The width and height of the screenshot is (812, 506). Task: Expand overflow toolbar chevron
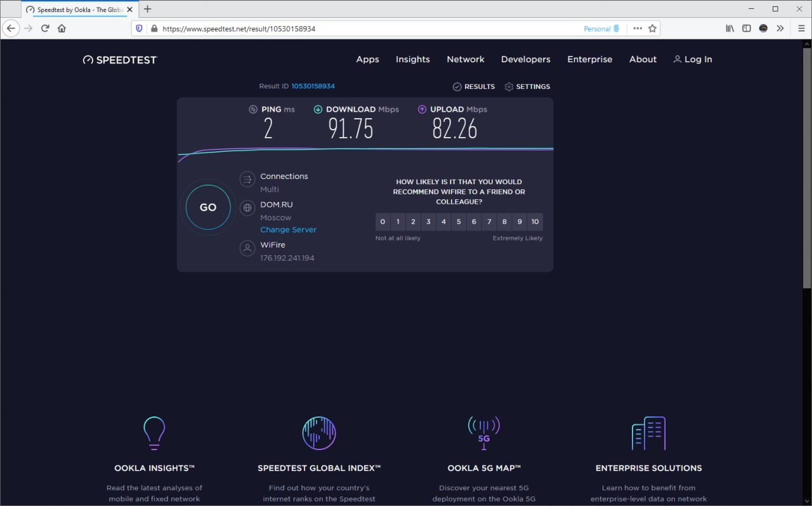click(780, 29)
